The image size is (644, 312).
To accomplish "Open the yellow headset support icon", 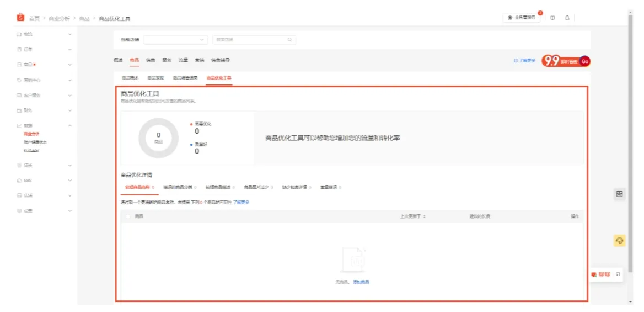I will 620,240.
